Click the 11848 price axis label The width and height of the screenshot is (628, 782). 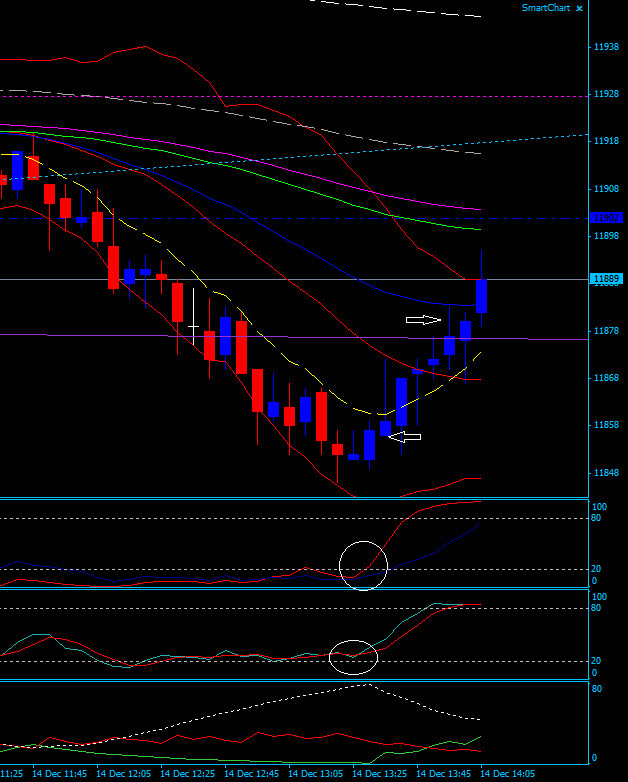click(x=605, y=473)
